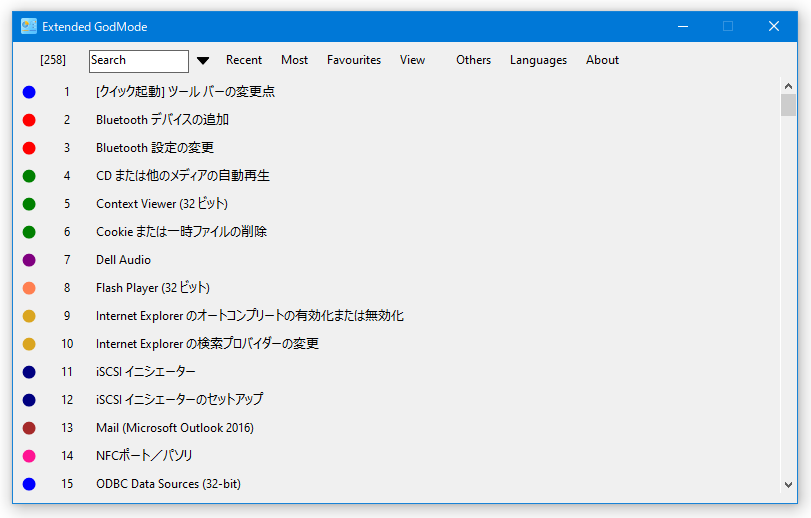The width and height of the screenshot is (811, 518).
Task: Click the purple dot beside Dell Audio
Action: [x=29, y=260]
